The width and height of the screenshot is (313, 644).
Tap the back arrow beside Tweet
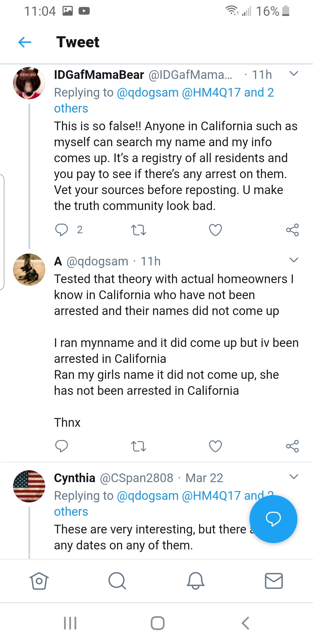click(25, 42)
